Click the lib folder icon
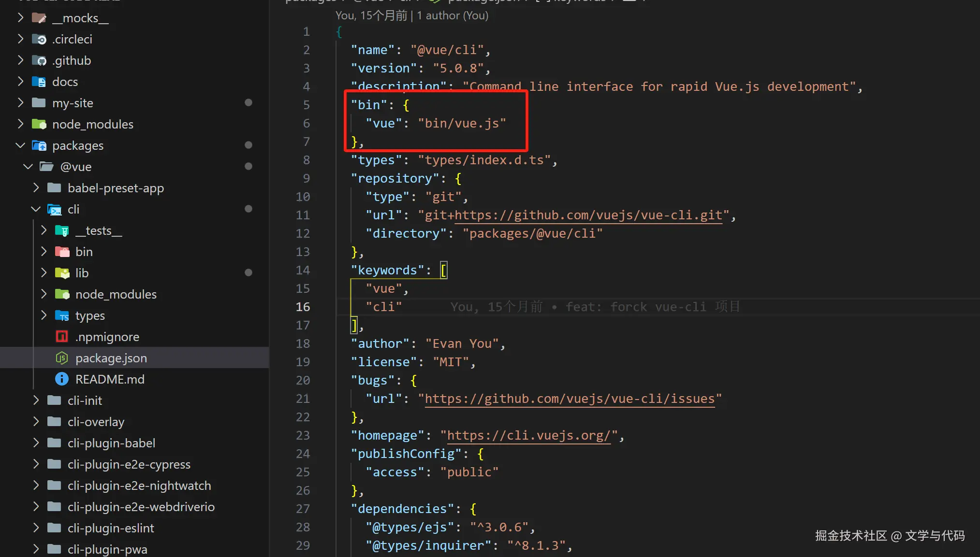The height and width of the screenshot is (557, 980). coord(62,273)
